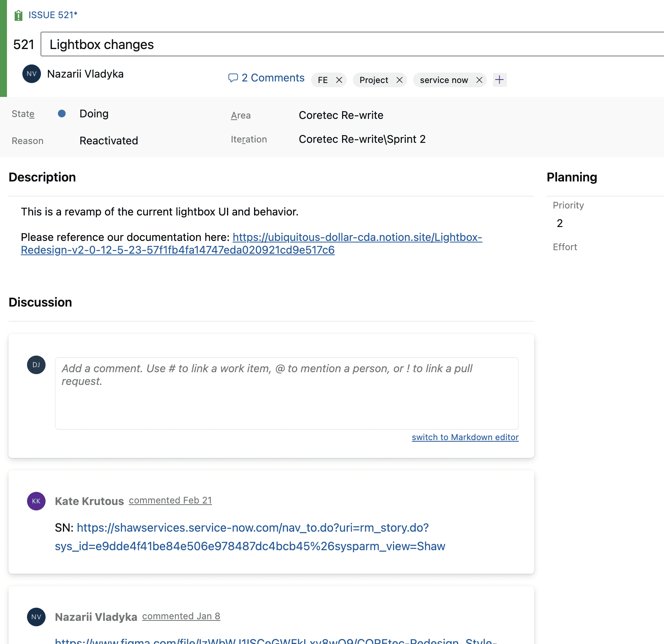664x644 pixels.
Task: Open the Area field Coretec Re-write
Action: click(x=341, y=115)
